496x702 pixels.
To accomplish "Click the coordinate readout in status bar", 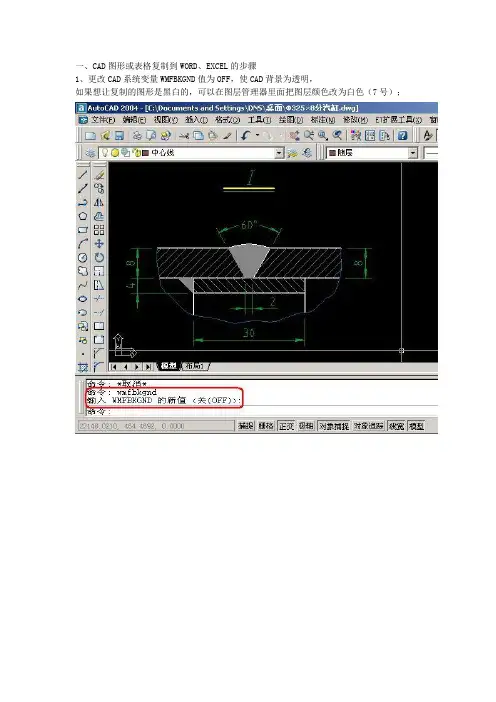I will click(156, 426).
